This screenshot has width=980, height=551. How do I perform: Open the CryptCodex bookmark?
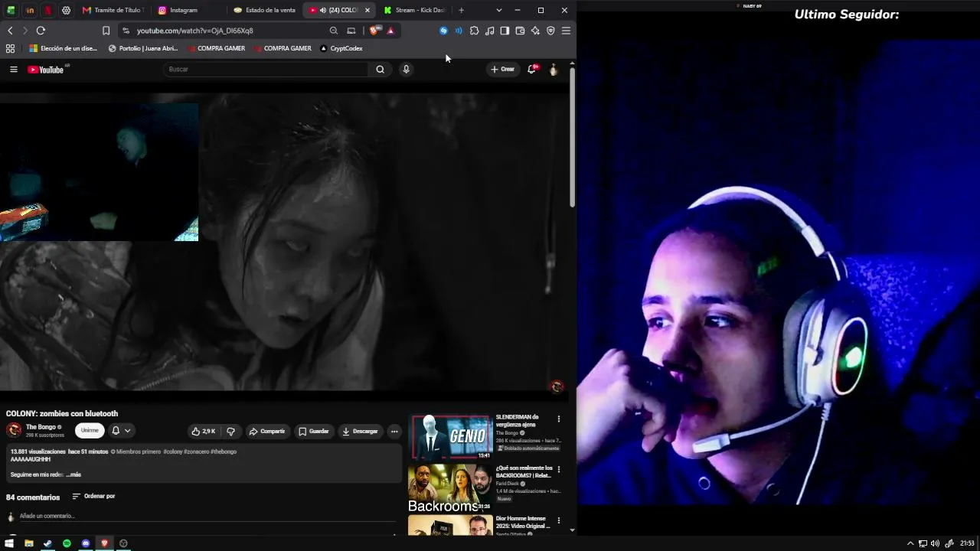(341, 48)
